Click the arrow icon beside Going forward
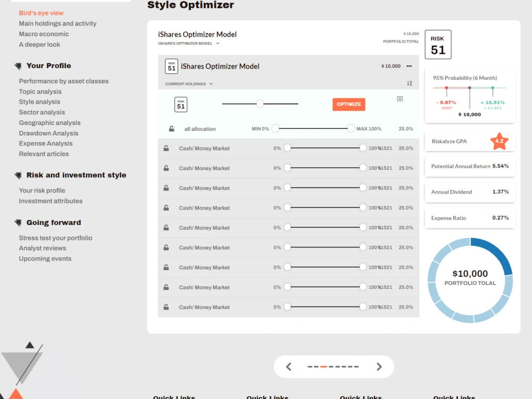Viewport: 532px width, 399px height. tap(18, 223)
